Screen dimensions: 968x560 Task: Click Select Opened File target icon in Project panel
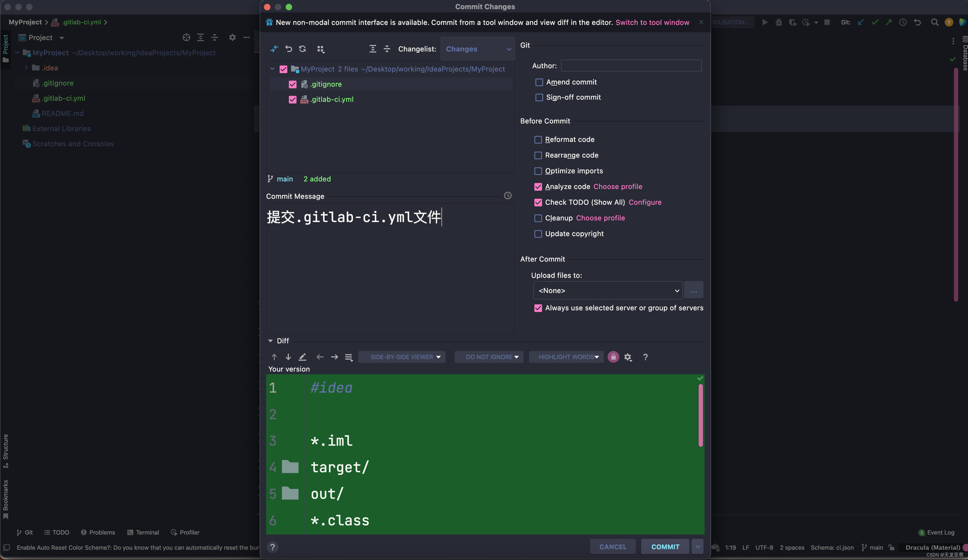pyautogui.click(x=186, y=37)
